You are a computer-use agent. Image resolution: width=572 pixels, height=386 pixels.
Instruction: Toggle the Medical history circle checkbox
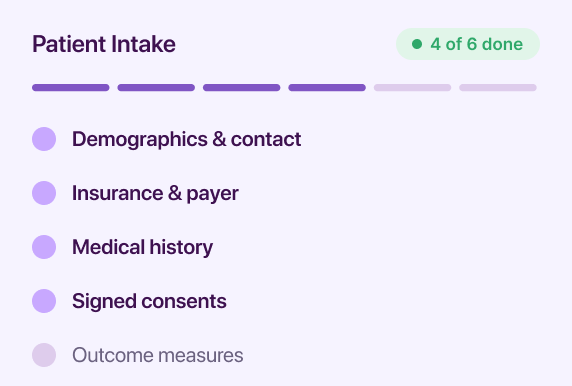click(44, 247)
